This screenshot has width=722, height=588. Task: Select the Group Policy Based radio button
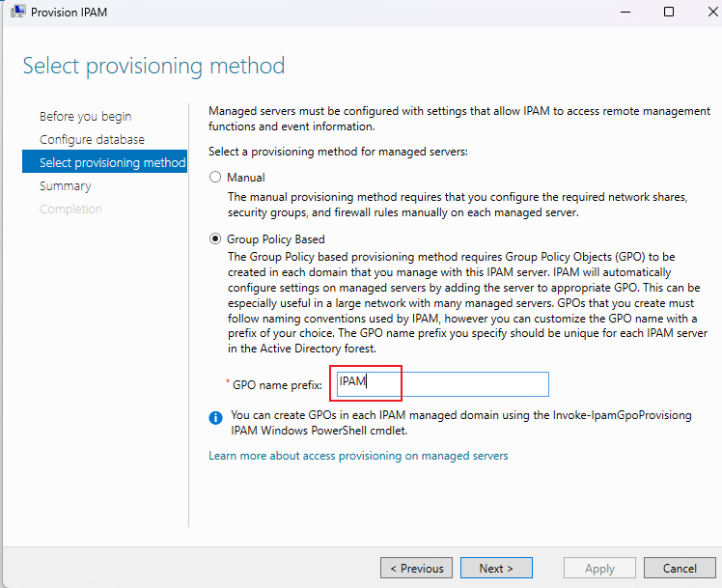pos(215,238)
